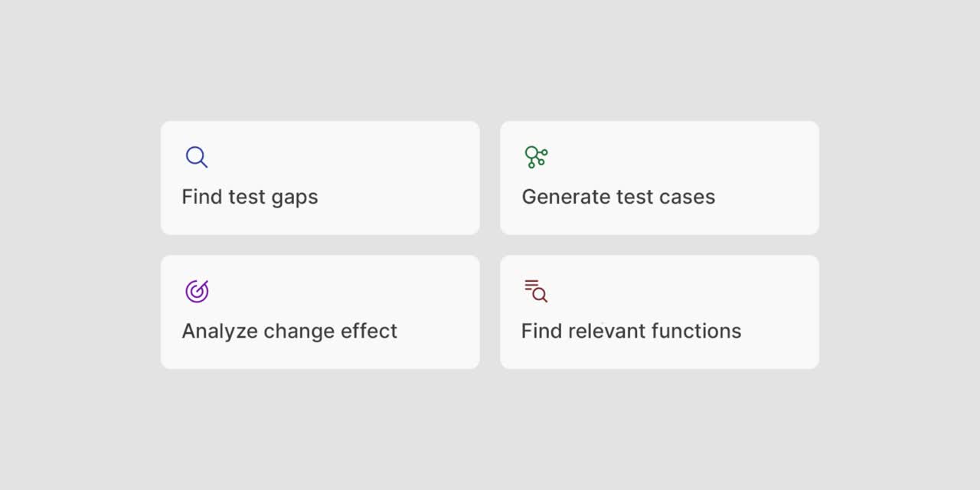Select the Find test gaps label
980x490 pixels.
point(250,197)
